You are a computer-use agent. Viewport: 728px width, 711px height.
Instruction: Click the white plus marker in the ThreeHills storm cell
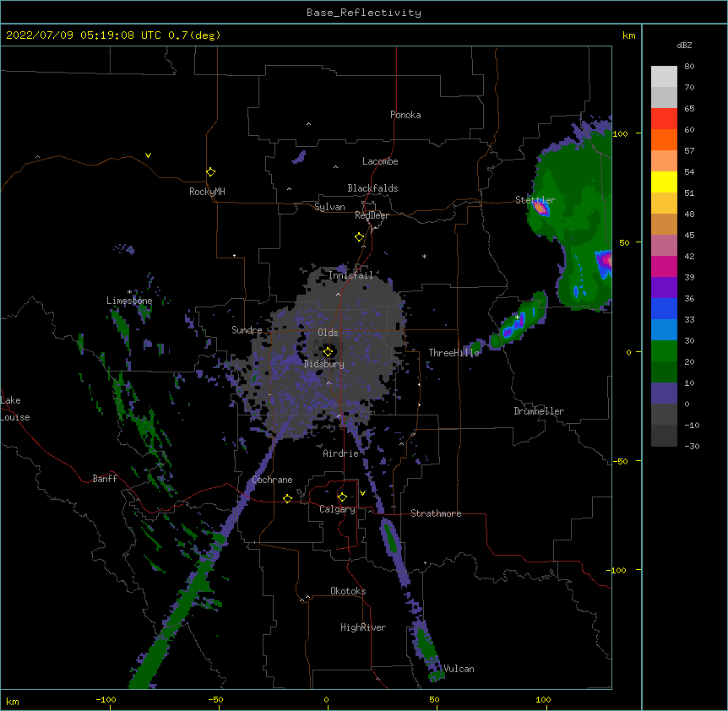(x=517, y=317)
